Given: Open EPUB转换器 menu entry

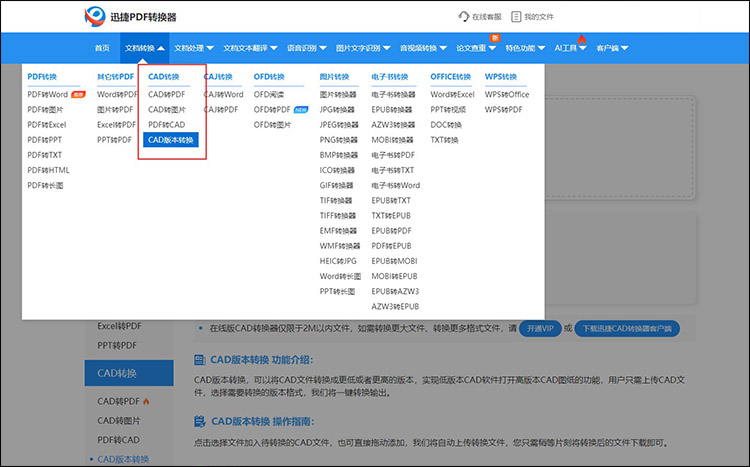Looking at the screenshot, I should [392, 110].
